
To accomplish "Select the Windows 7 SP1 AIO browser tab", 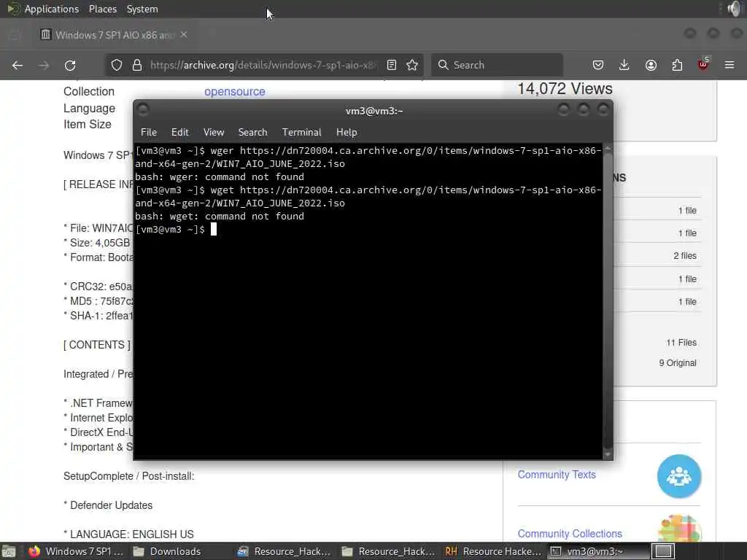I will click(x=115, y=35).
